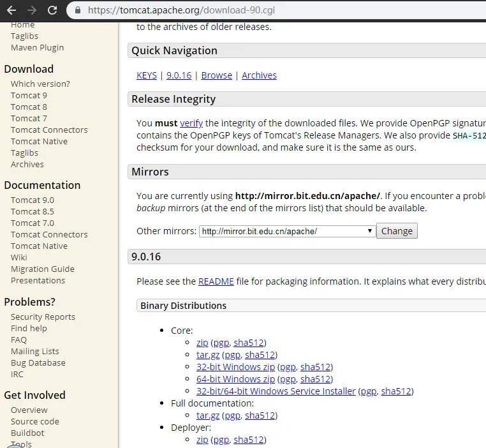Open sha512 for 64-bit Windows zip
486x448 pixels.
pos(316,379)
